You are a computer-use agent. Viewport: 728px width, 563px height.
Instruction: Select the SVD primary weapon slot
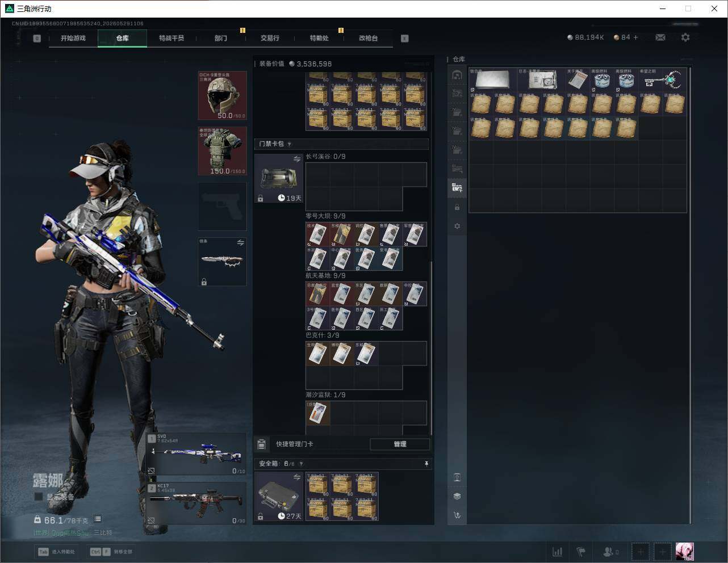(196, 455)
